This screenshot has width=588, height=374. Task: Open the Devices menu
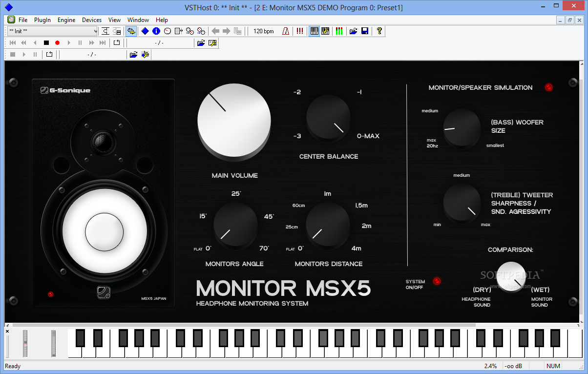coord(92,20)
